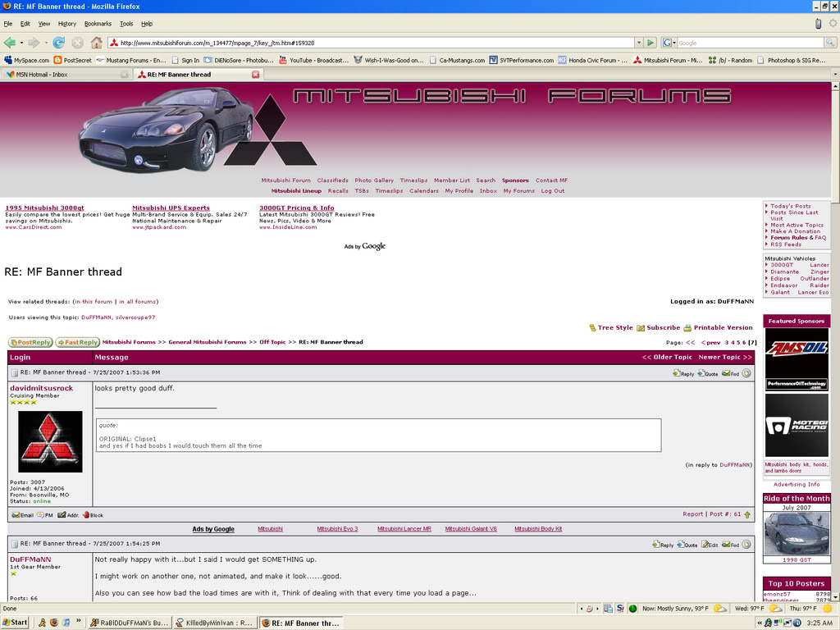Click the Edit icon on DuFFMaNN's post
The image size is (840, 630).
705,543
